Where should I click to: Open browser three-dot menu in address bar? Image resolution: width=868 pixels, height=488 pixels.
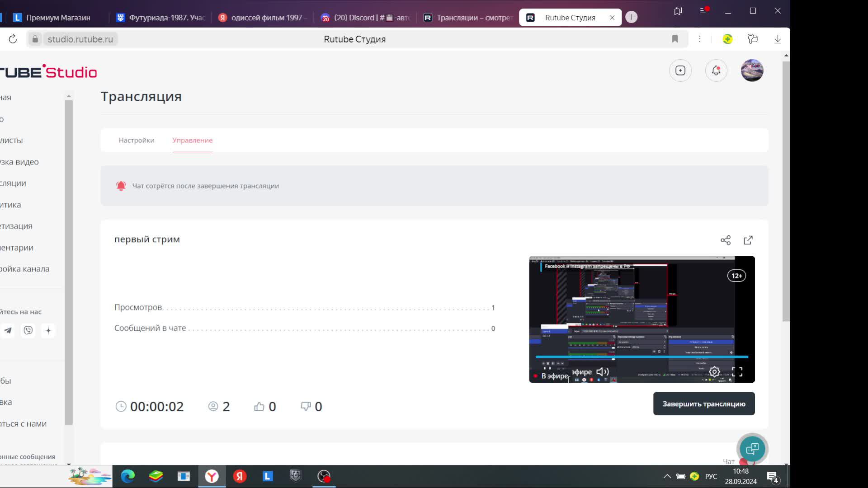(700, 39)
